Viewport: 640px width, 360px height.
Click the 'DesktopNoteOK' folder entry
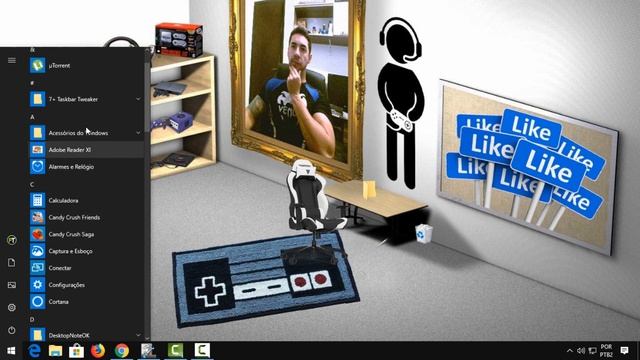[86, 335]
